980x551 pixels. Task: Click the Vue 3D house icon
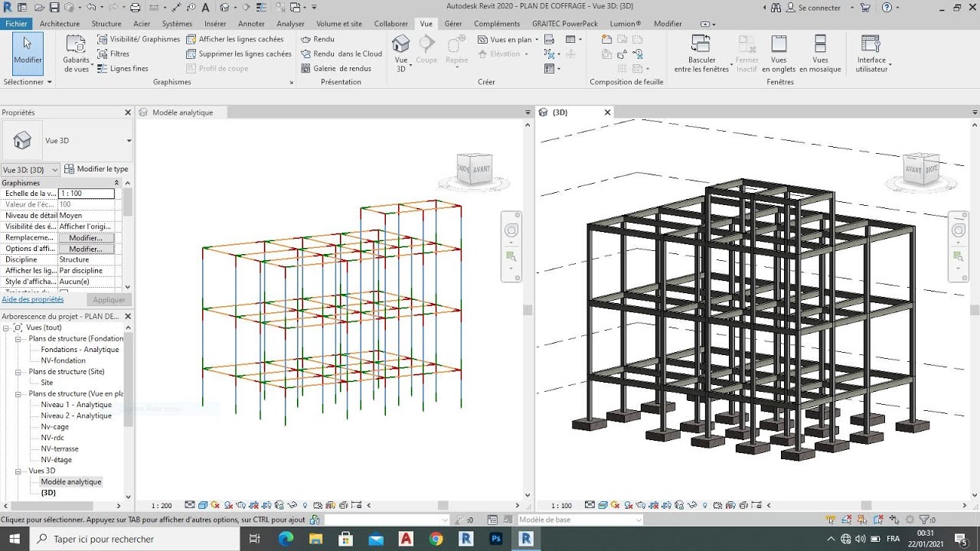pos(400,44)
